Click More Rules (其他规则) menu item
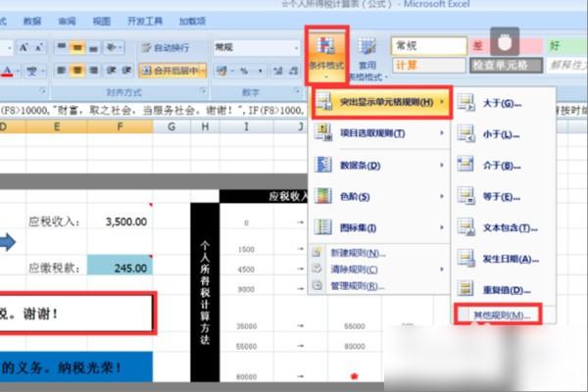 (500, 316)
